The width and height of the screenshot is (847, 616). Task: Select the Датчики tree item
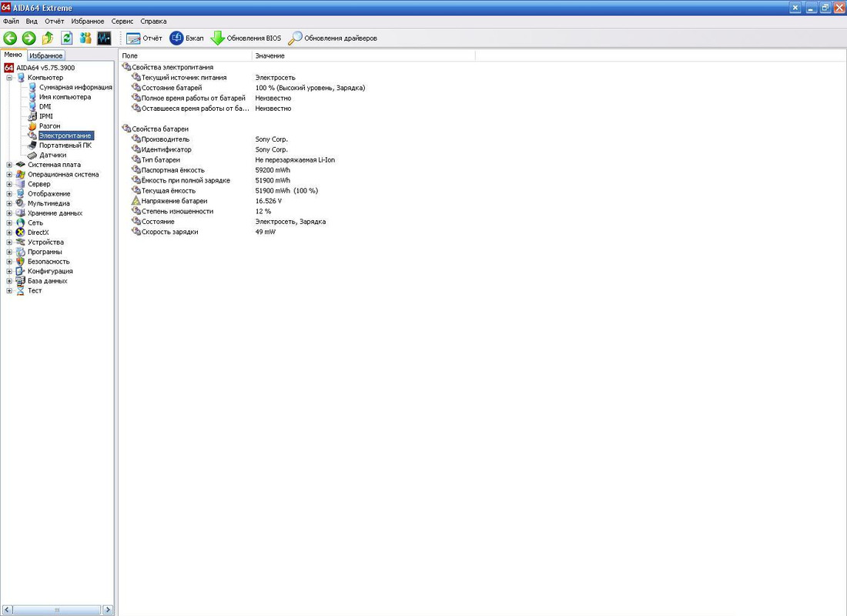tap(53, 155)
